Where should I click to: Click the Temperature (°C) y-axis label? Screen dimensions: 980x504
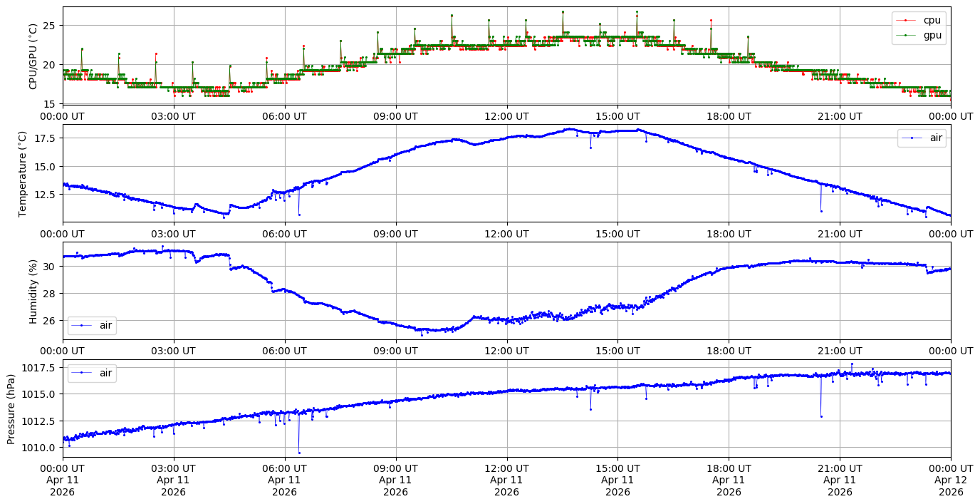(22, 173)
